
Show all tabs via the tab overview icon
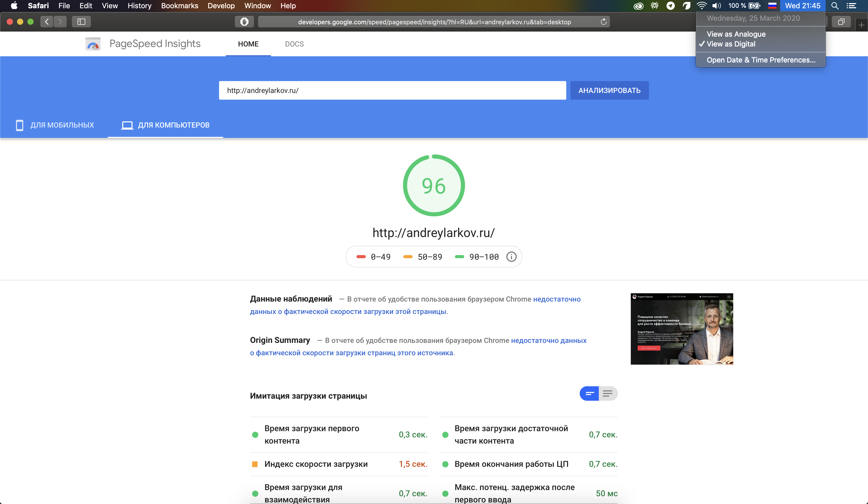click(x=841, y=21)
